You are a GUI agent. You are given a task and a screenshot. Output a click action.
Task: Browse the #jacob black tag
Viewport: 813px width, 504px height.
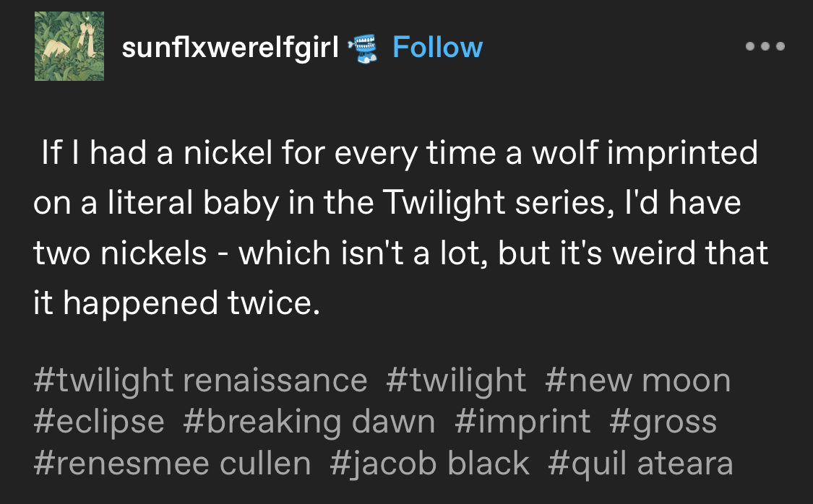[x=429, y=463]
